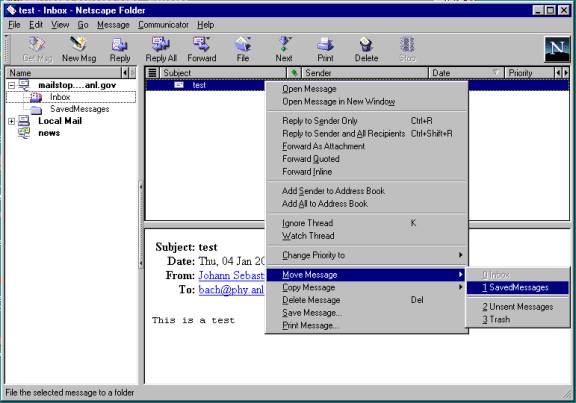Collapse the mailstop...anl.gov tree node
Screen dimensions: 576x403
11,85
